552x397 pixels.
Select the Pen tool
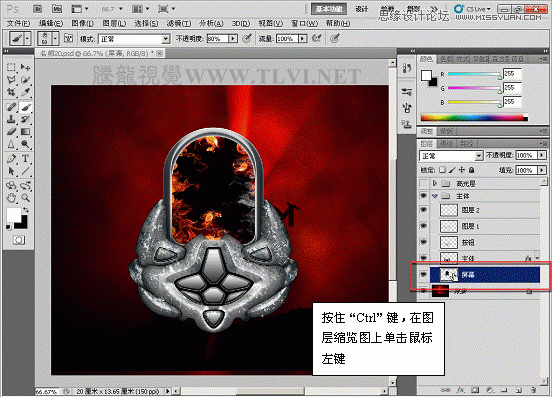point(11,159)
